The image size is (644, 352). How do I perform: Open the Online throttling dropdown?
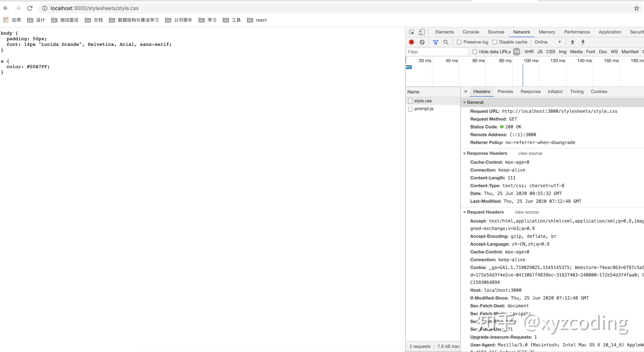(547, 42)
